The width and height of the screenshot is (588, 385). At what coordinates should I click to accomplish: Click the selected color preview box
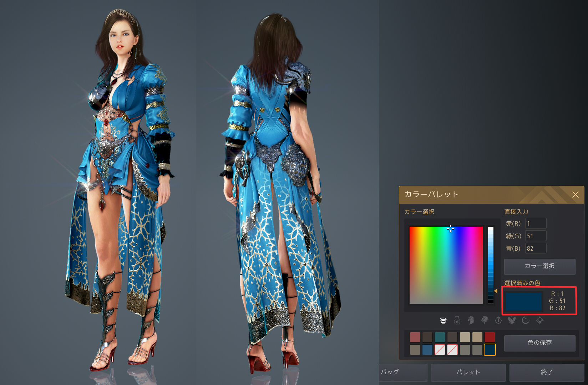524,302
